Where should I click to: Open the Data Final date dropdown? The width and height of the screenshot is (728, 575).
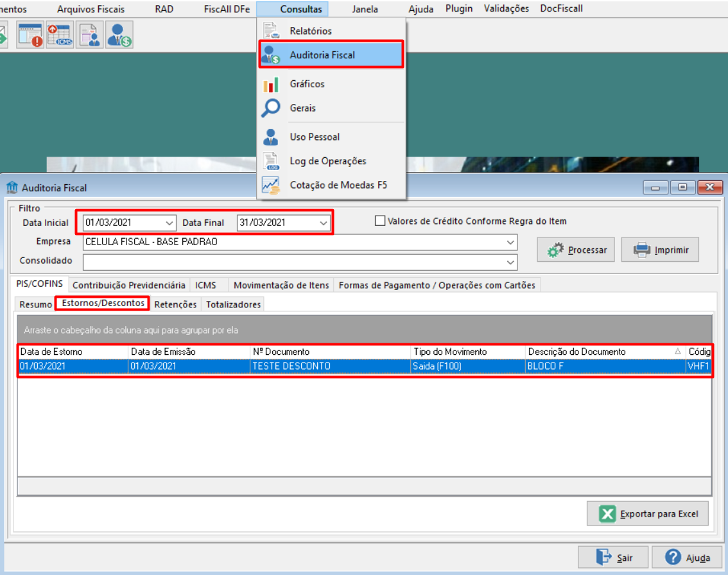coord(323,223)
